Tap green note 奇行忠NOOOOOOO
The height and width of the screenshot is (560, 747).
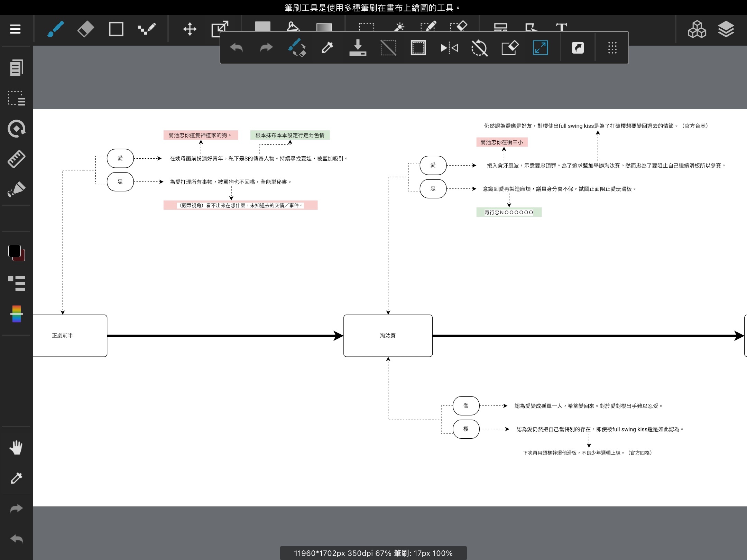point(509,212)
